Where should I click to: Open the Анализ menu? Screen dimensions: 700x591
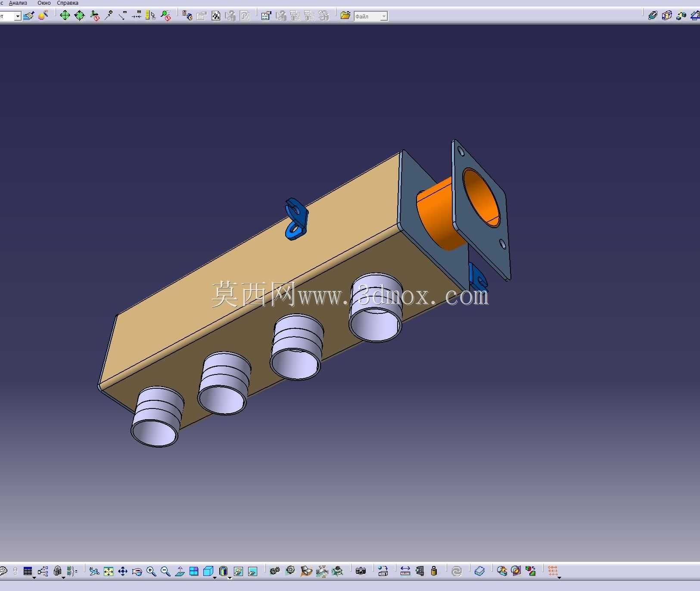(18, 3)
